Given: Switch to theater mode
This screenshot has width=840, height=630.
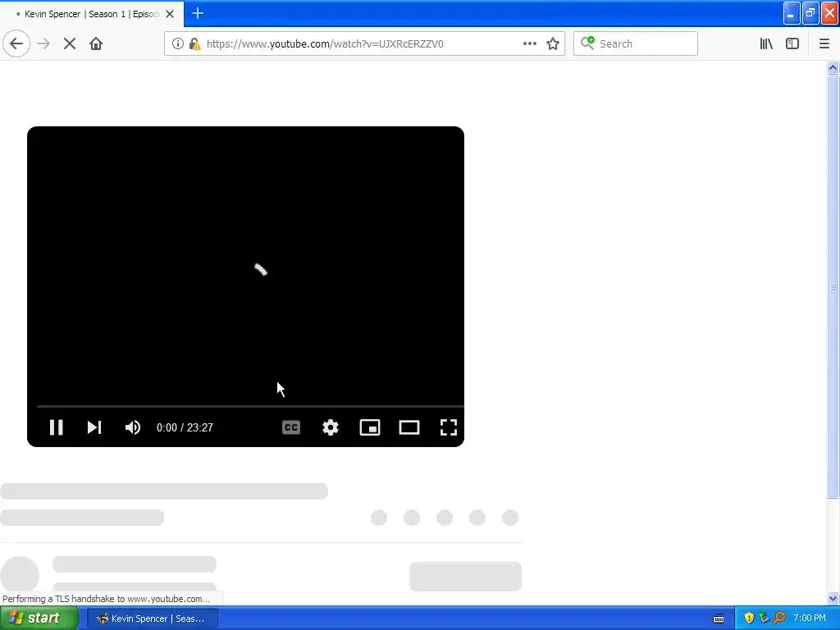Looking at the screenshot, I should click(409, 427).
